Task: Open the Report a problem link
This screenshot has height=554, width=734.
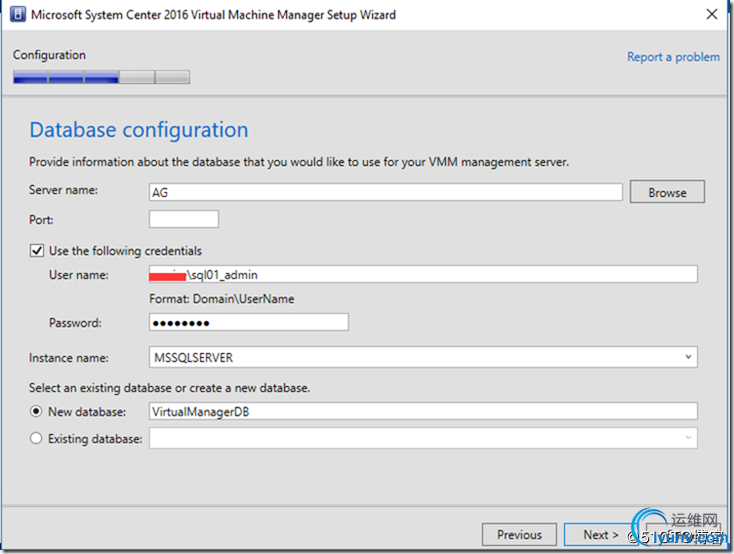Action: 673,57
